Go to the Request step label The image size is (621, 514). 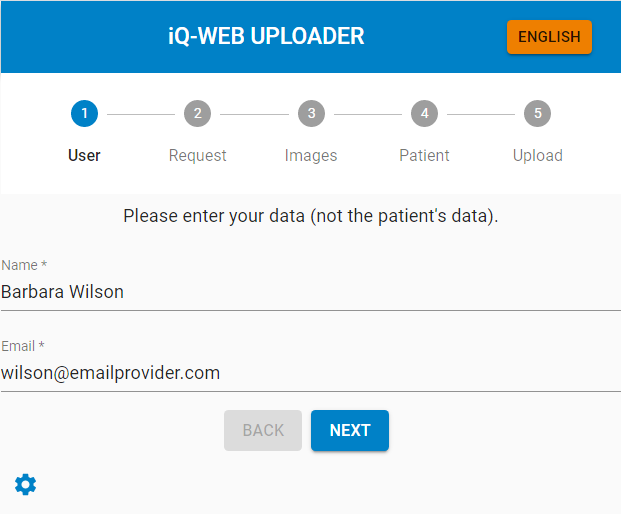197,155
